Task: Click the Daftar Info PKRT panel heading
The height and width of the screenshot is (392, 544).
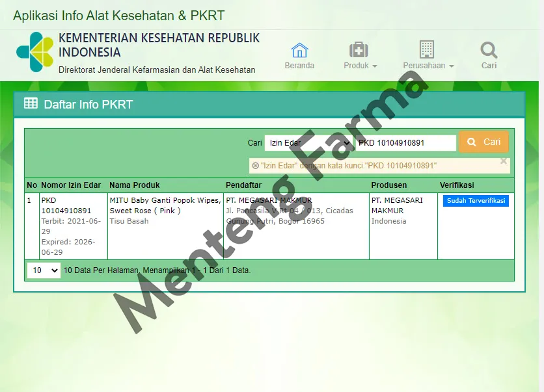Action: tap(88, 104)
